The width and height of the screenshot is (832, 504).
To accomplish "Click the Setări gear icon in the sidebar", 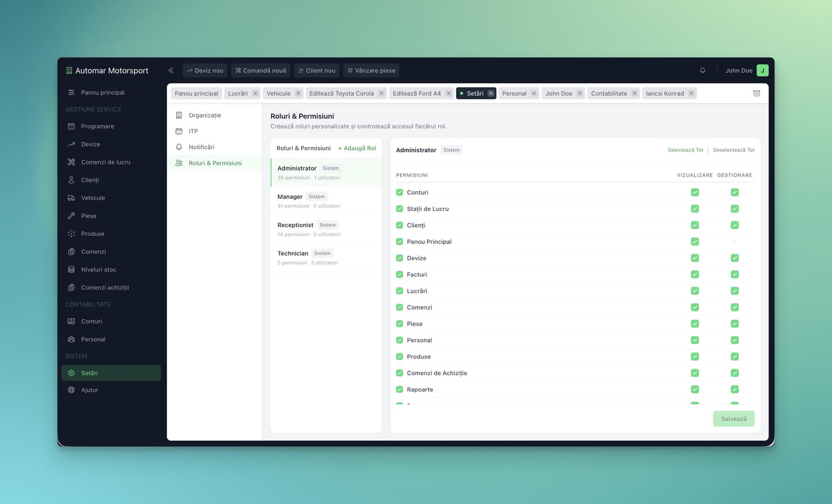I will point(71,373).
